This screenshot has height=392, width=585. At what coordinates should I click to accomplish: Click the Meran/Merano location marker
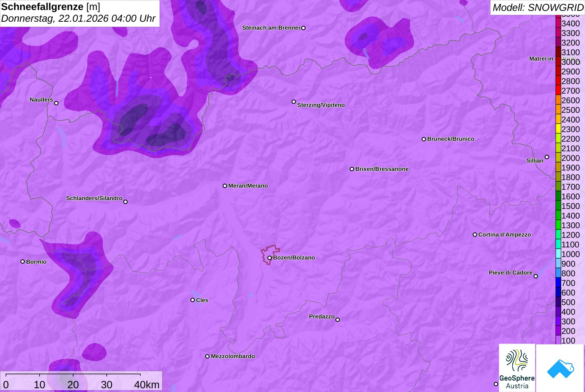[x=225, y=186]
